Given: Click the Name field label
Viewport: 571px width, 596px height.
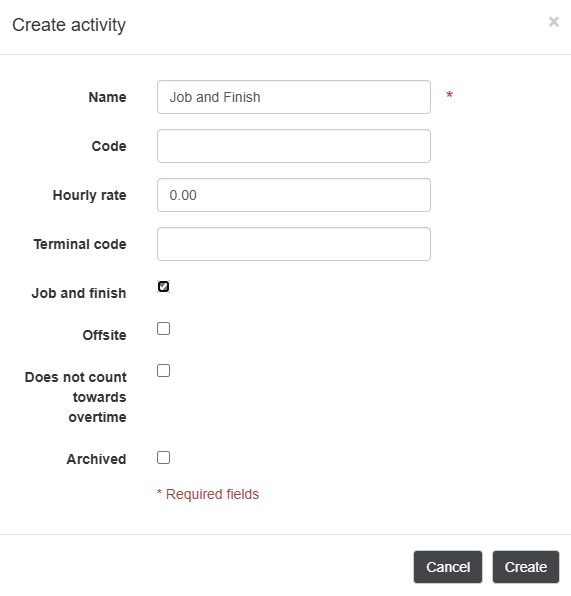Looking at the screenshot, I should pos(107,97).
